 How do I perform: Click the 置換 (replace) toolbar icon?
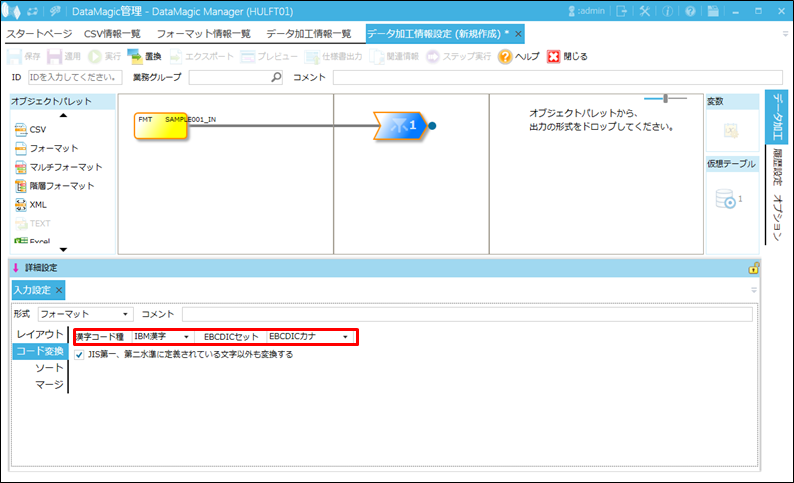click(x=135, y=56)
